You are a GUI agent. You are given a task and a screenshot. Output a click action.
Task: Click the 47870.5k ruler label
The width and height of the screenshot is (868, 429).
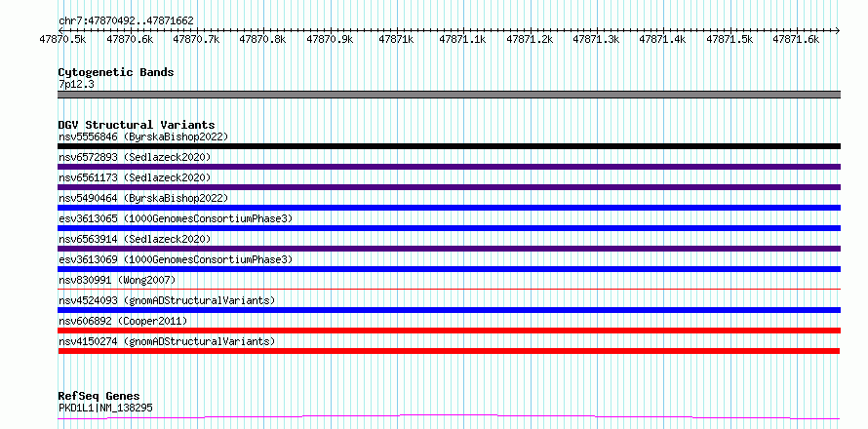point(62,39)
